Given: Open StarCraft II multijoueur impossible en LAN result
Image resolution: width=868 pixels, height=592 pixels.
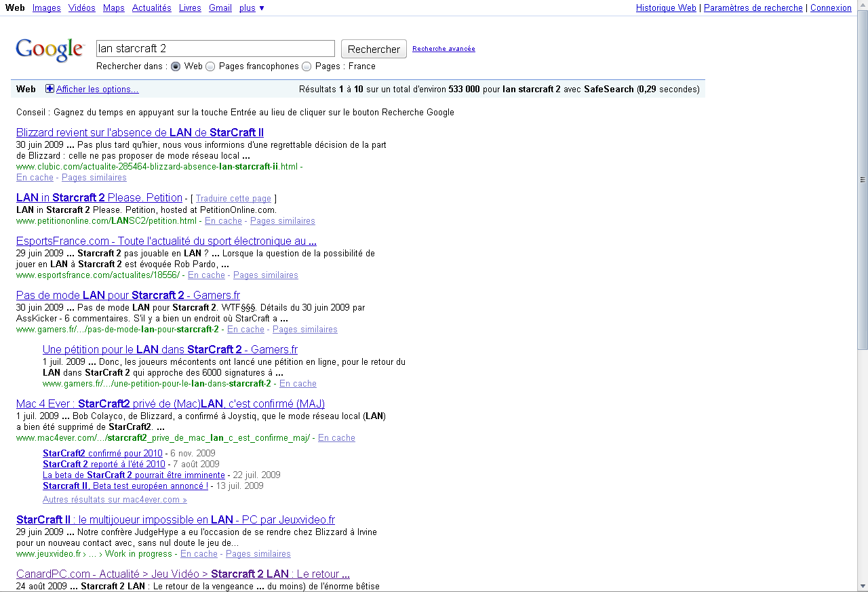Looking at the screenshot, I should coord(176,520).
